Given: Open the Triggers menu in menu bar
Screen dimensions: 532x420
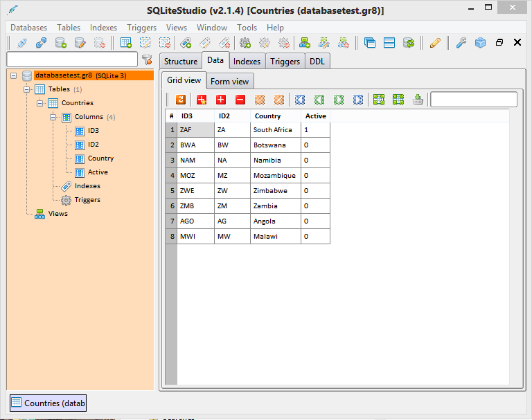Looking at the screenshot, I should click(x=141, y=28).
